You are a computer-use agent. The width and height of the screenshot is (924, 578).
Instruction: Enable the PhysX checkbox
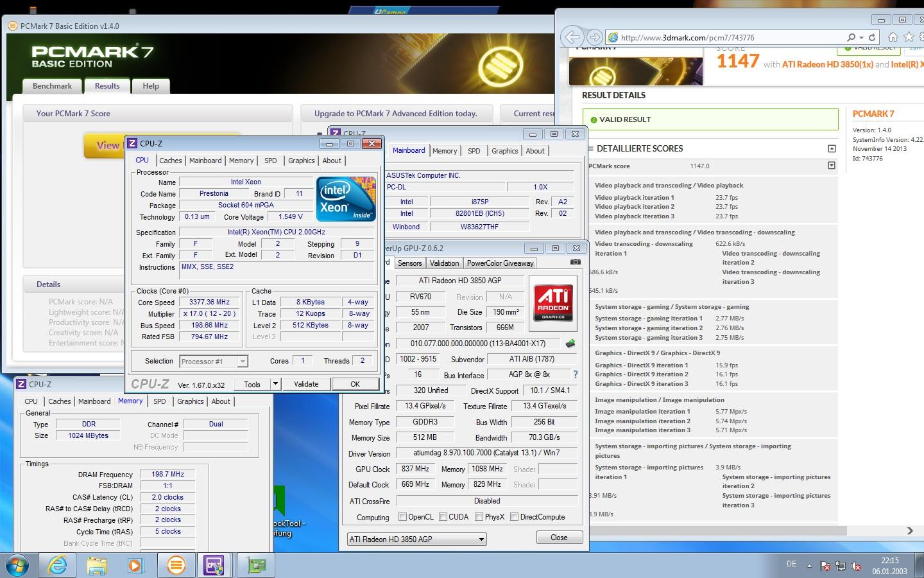tap(479, 517)
